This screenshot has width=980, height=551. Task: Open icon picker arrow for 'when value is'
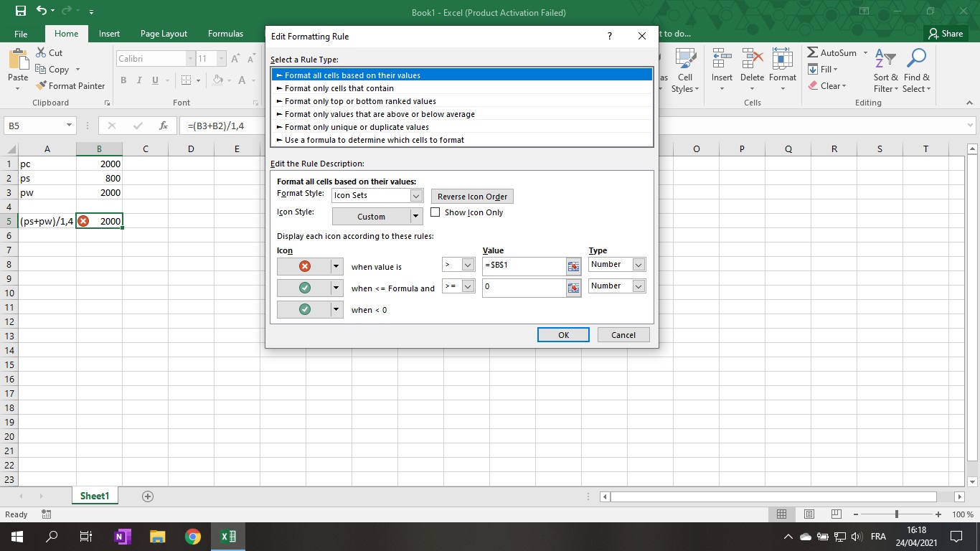[x=336, y=266]
